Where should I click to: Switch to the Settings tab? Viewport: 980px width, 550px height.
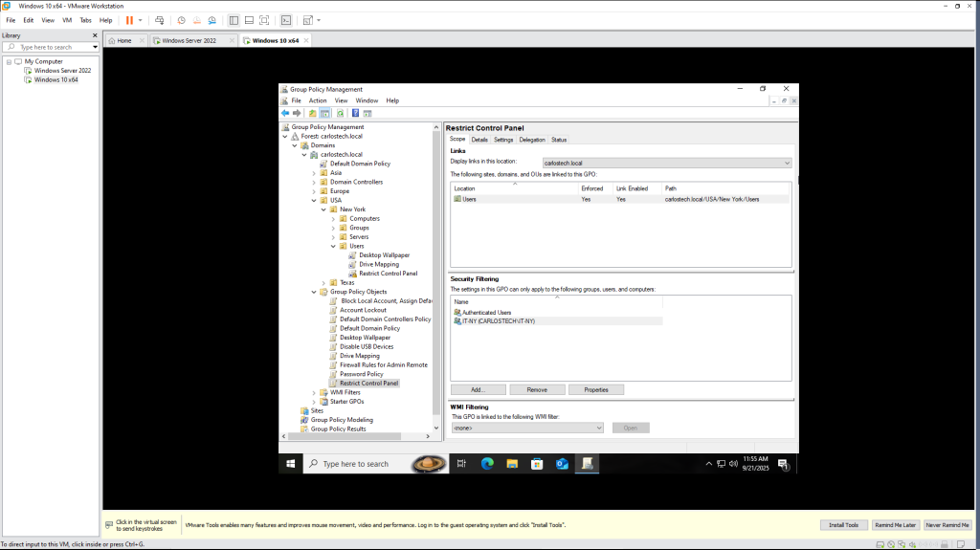tap(503, 140)
